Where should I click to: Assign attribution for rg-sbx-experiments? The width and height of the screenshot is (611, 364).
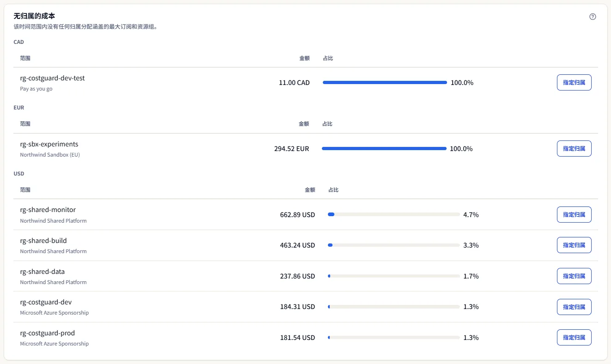coord(574,149)
